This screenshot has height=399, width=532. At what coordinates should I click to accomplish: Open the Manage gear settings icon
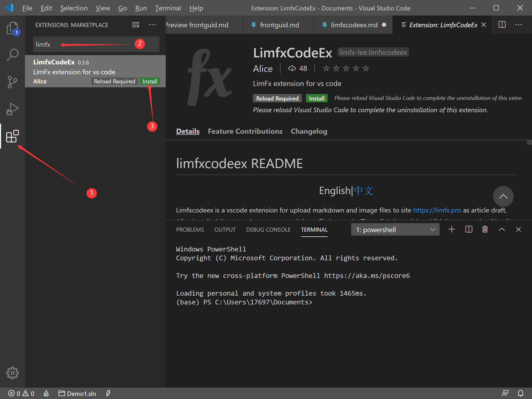(12, 373)
